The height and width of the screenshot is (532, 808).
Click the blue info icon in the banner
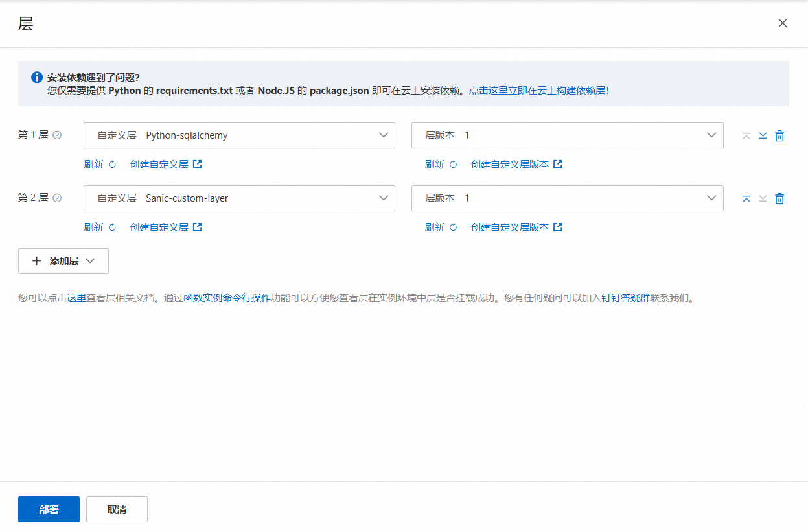(37, 78)
